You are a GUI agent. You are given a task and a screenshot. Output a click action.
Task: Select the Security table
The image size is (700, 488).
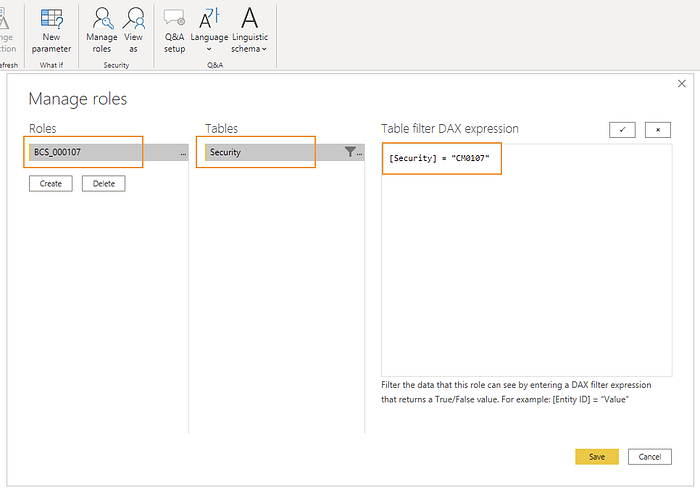284,152
